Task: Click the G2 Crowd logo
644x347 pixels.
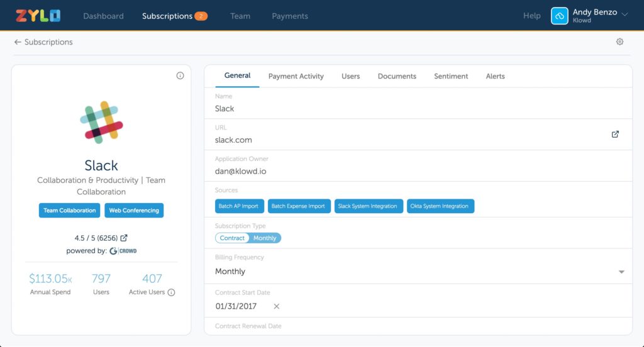Action: (x=123, y=251)
